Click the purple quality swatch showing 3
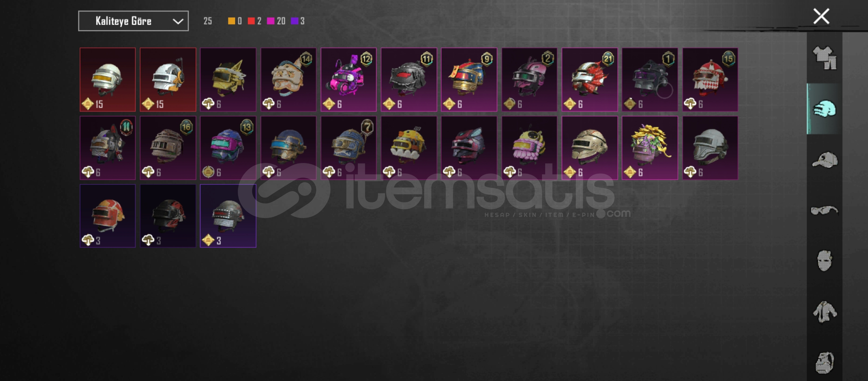868x381 pixels. [x=294, y=21]
